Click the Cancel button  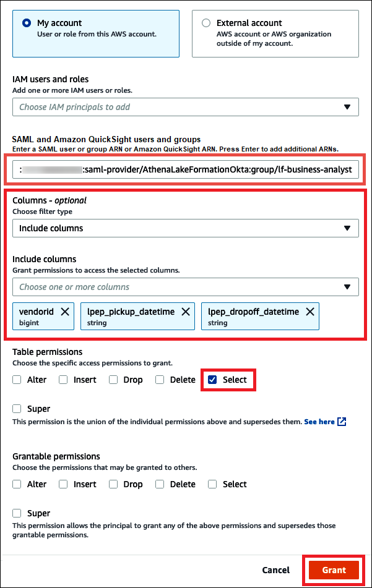[x=275, y=569]
